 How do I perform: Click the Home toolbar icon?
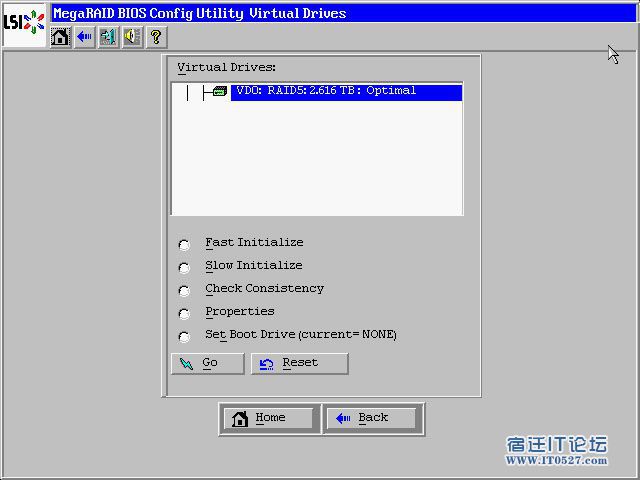tap(60, 37)
